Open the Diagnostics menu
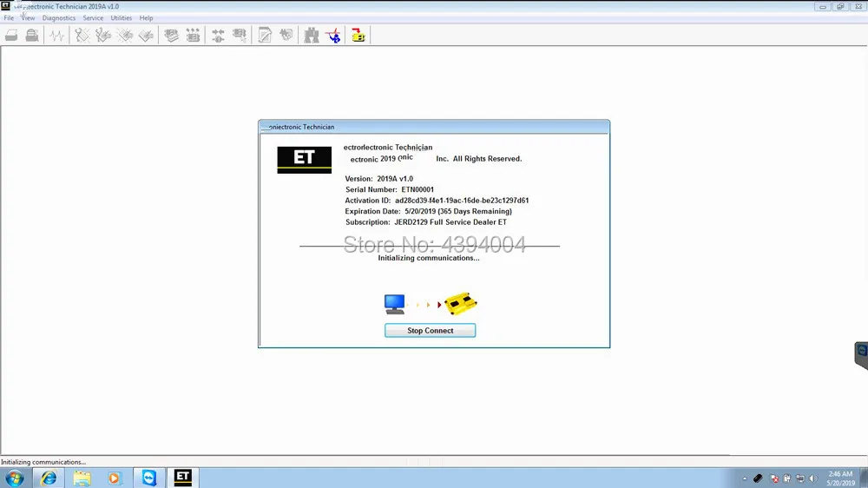 click(59, 17)
